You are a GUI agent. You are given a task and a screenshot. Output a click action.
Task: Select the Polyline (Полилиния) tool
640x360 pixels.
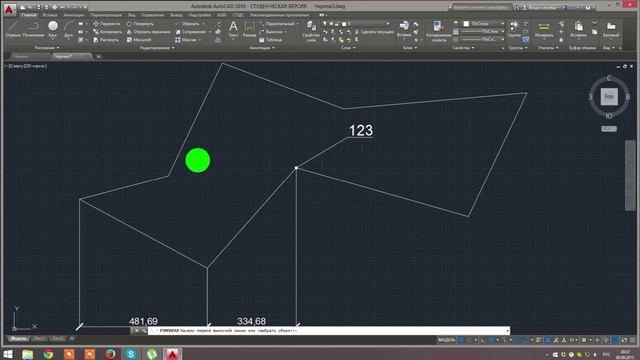[x=33, y=29]
